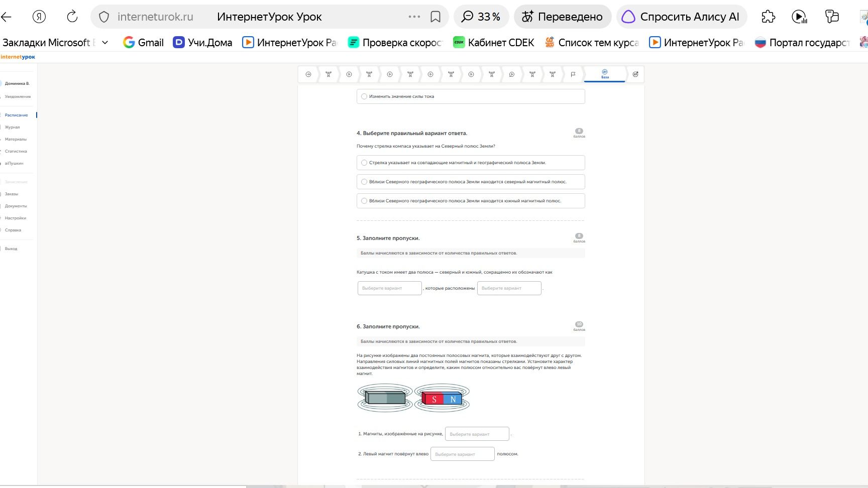The height and width of the screenshot is (488, 868).
Task: Go back with the browser back arrow
Action: [x=6, y=17]
